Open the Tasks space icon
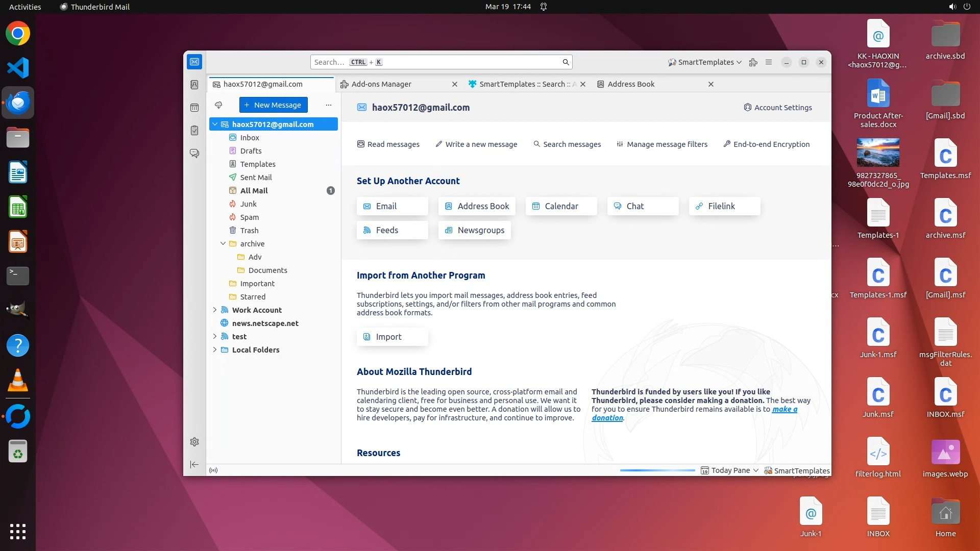The width and height of the screenshot is (980, 551). pyautogui.click(x=194, y=131)
